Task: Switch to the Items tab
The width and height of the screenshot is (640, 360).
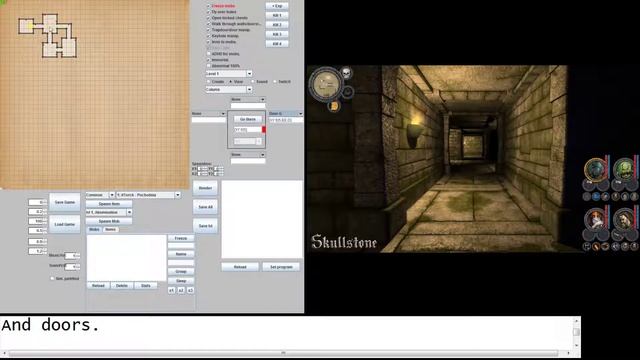Action: 110,229
